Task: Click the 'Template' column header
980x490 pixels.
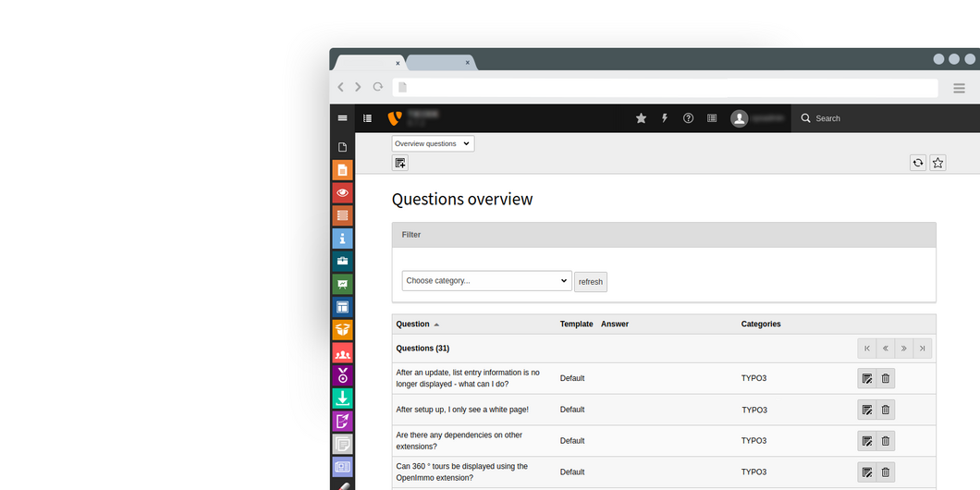Action: [576, 324]
